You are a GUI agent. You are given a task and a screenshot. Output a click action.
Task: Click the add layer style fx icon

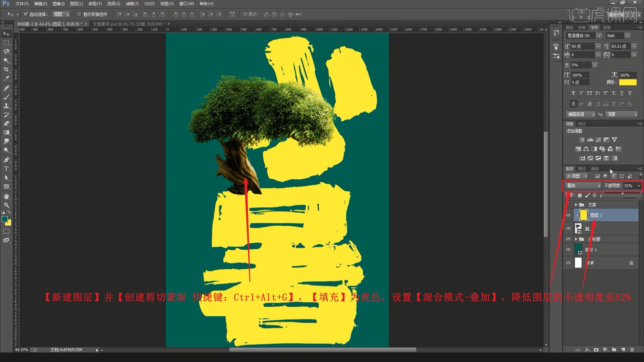click(x=587, y=350)
